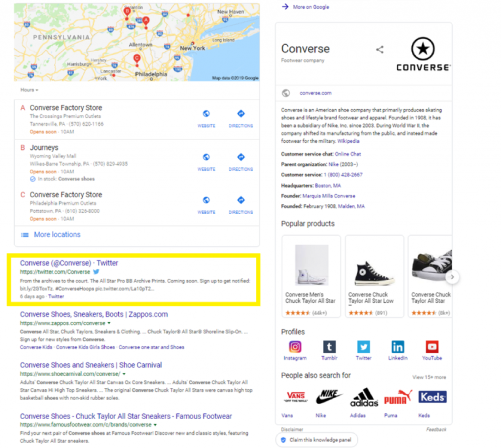Open the LinkedIn profile icon
The height and width of the screenshot is (448, 501).
398,347
